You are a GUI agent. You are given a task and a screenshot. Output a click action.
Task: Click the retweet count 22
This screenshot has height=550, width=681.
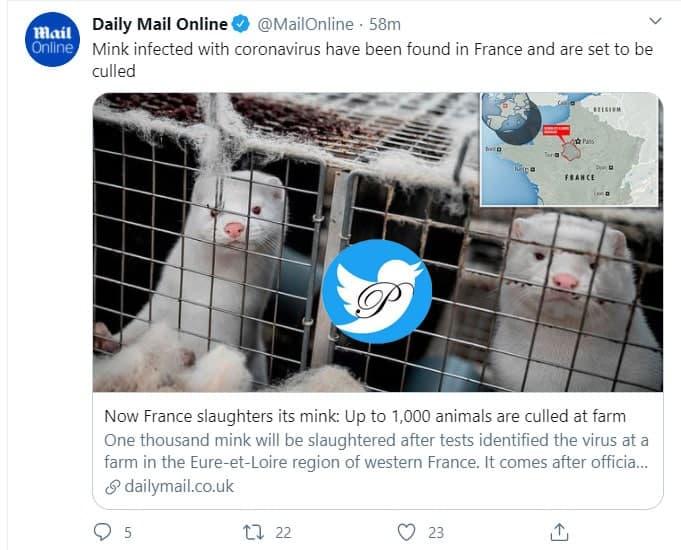(284, 533)
